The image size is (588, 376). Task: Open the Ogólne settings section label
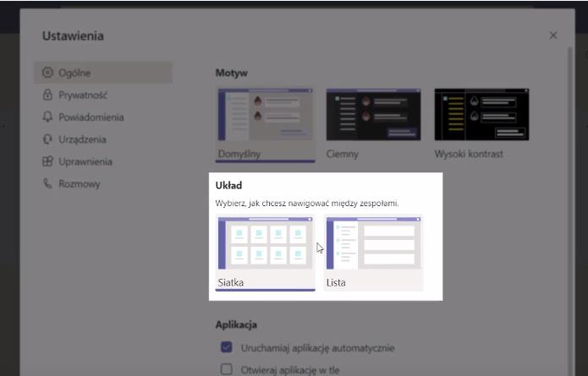(x=75, y=73)
